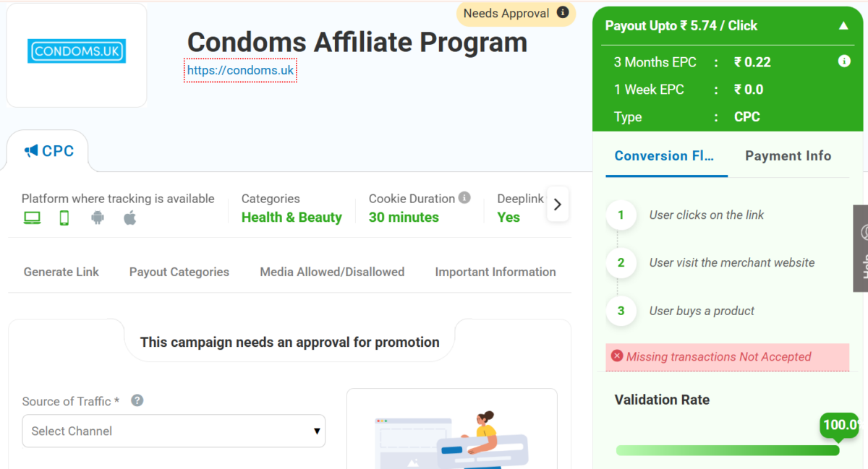Click the Cookie Duration info icon
This screenshot has height=469, width=868.
[x=464, y=198]
